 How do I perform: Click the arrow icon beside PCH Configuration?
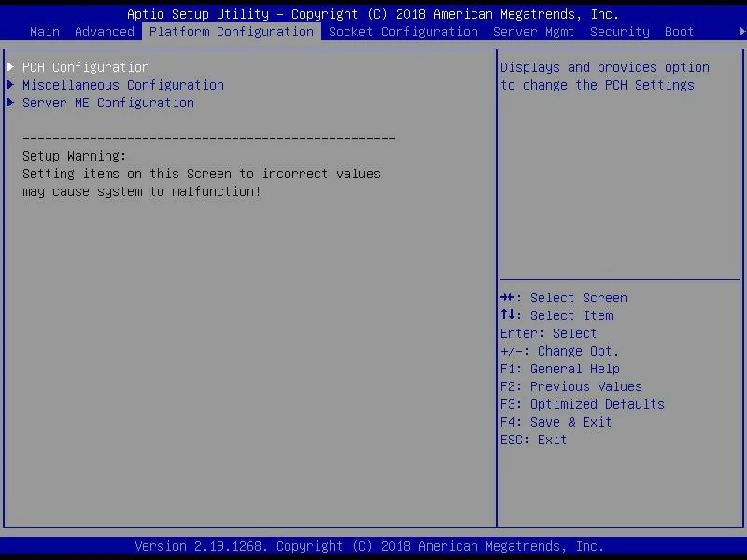[x=11, y=67]
